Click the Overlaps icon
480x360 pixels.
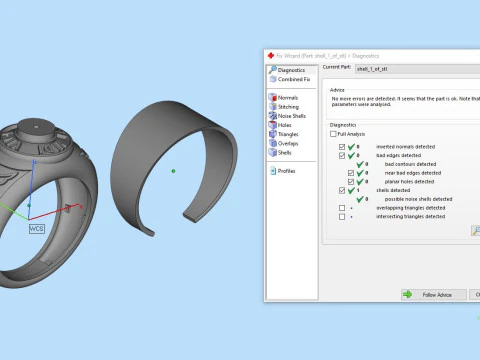click(273, 143)
